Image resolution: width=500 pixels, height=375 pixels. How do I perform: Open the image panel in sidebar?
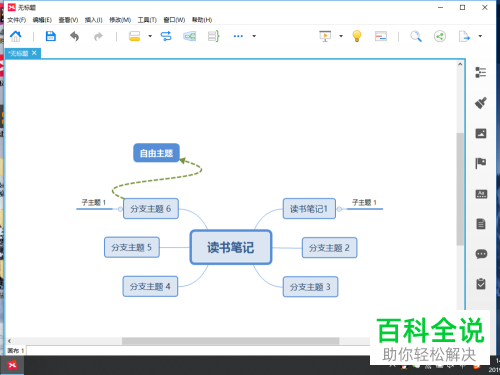click(481, 133)
